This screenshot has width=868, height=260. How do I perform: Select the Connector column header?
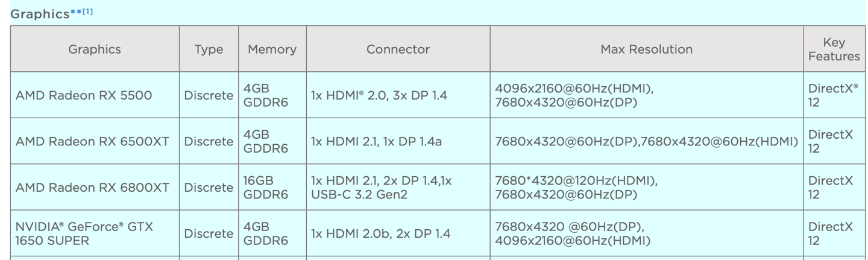pos(398,49)
